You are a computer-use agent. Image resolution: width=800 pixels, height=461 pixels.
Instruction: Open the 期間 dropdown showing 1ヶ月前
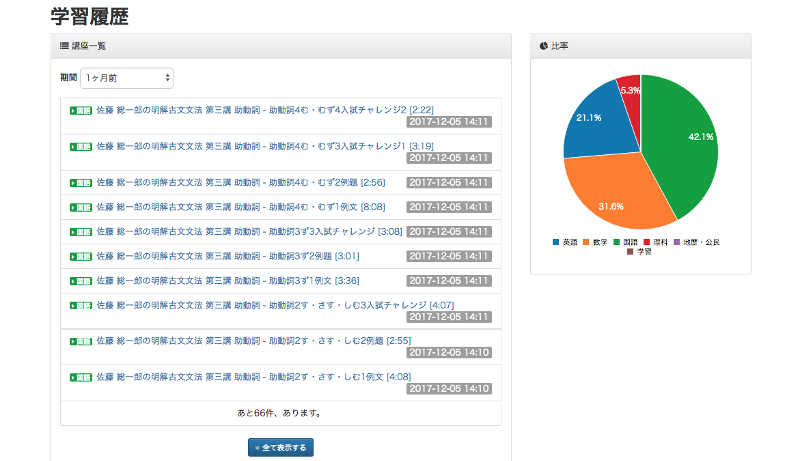127,78
